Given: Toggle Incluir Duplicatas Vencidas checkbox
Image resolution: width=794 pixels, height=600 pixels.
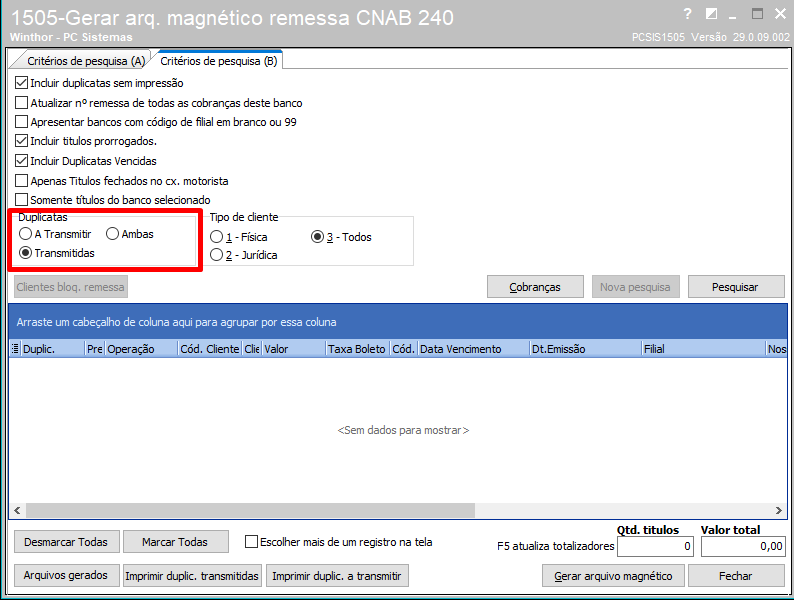Looking at the screenshot, I should [21, 161].
